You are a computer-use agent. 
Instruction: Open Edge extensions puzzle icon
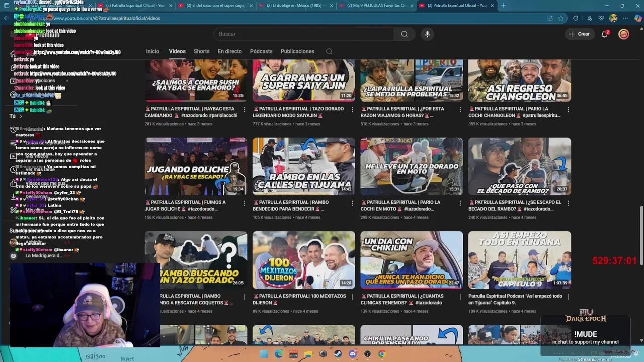point(576,18)
